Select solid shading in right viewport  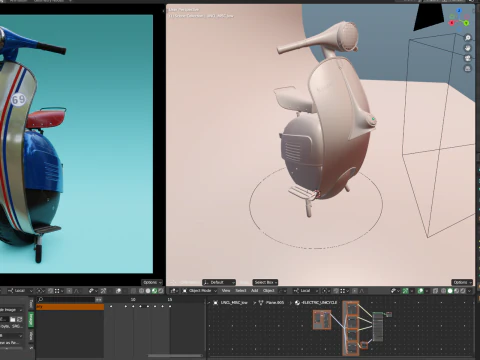(450, 291)
